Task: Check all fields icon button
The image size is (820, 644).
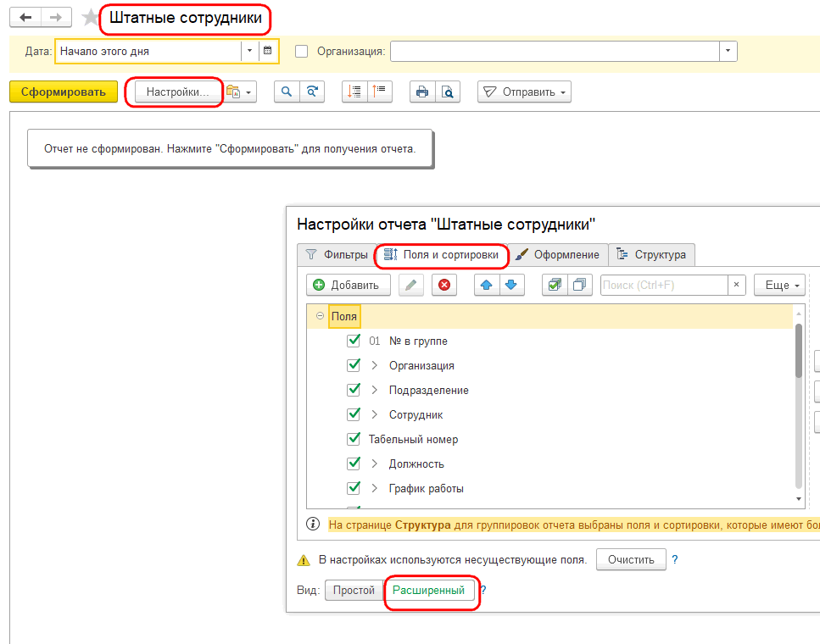Action: [x=555, y=285]
